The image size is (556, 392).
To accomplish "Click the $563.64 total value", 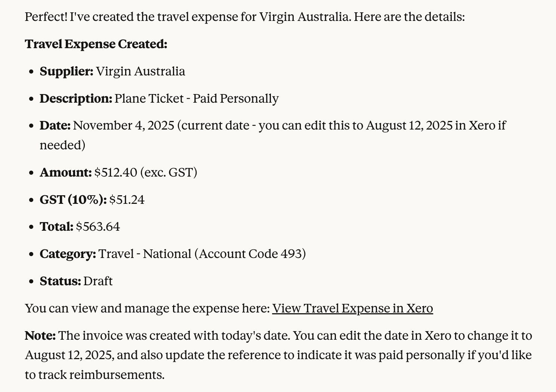I will [98, 227].
